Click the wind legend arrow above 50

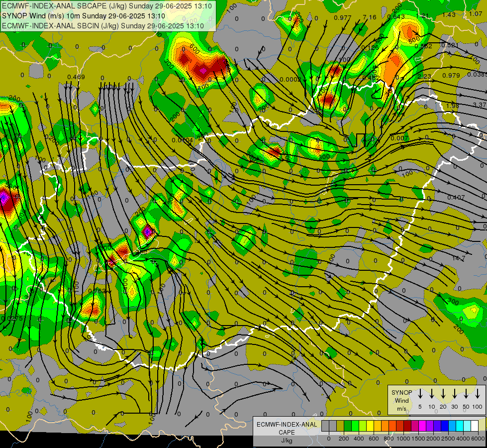click(466, 394)
